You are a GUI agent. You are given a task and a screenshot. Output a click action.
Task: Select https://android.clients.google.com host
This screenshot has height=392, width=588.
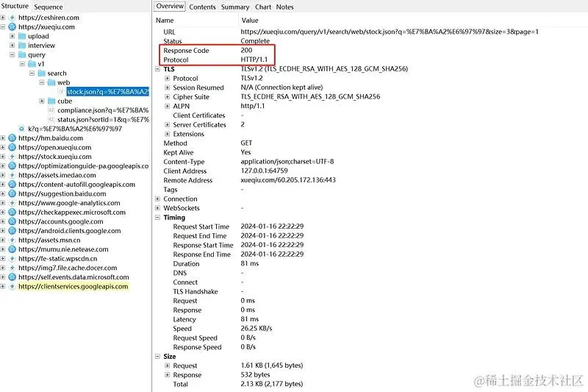[69, 231]
